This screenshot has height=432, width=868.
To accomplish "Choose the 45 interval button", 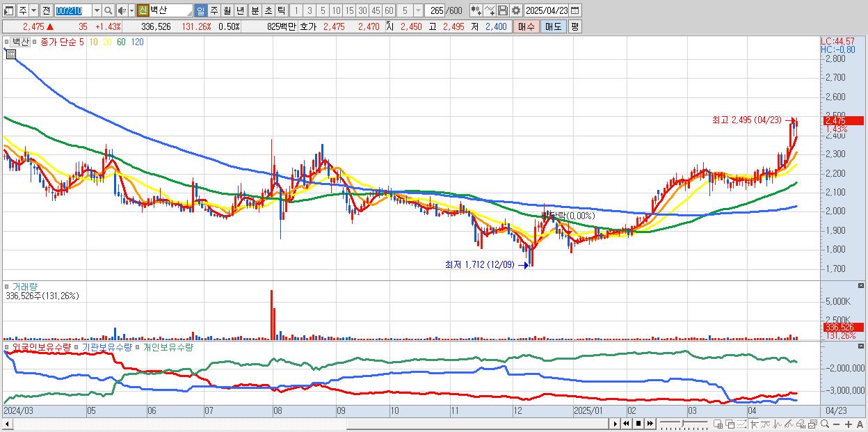I will [376, 10].
